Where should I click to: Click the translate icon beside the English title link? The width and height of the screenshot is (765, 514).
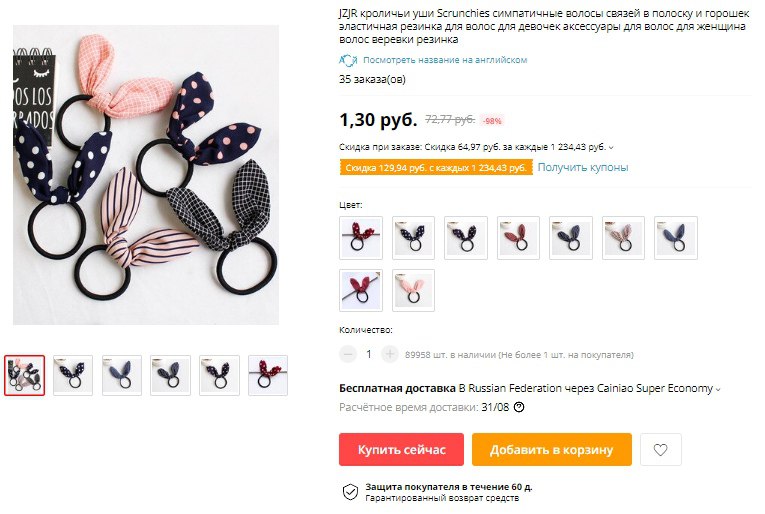348,60
